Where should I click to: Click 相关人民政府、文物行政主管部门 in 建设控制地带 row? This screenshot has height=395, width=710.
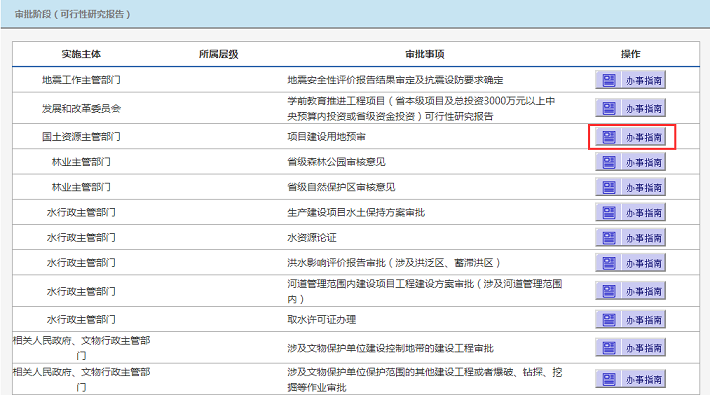82,348
